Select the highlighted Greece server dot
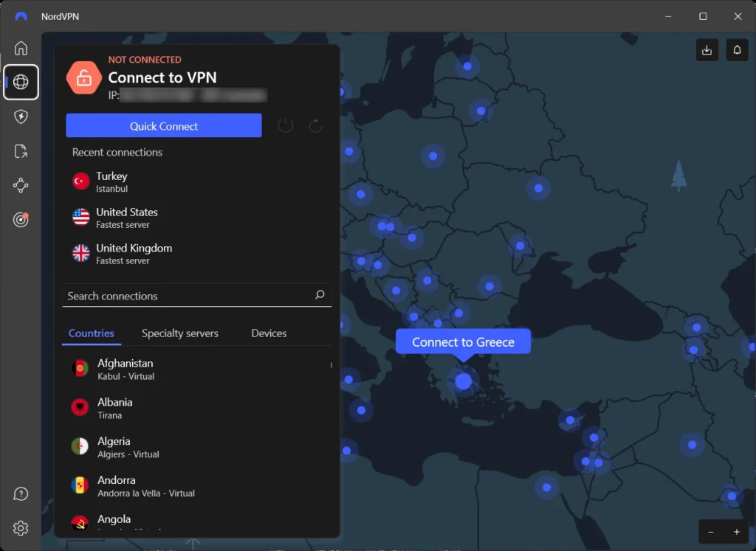 click(x=464, y=381)
